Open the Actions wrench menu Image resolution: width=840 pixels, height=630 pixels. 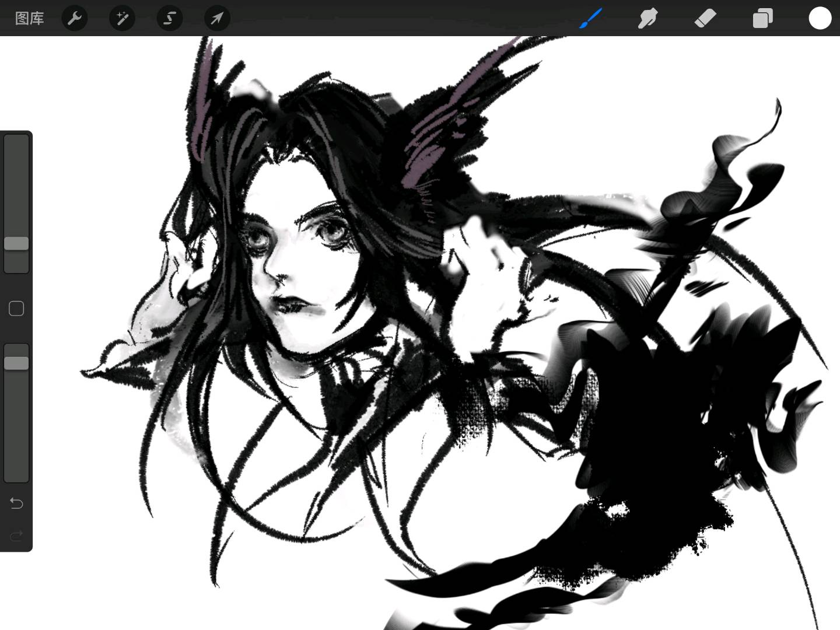click(x=74, y=19)
